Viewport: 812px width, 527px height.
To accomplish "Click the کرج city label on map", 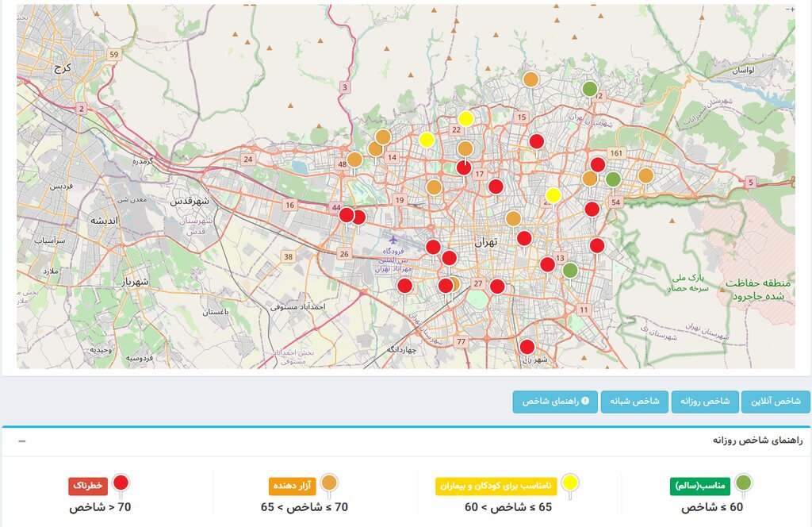I will coord(63,69).
